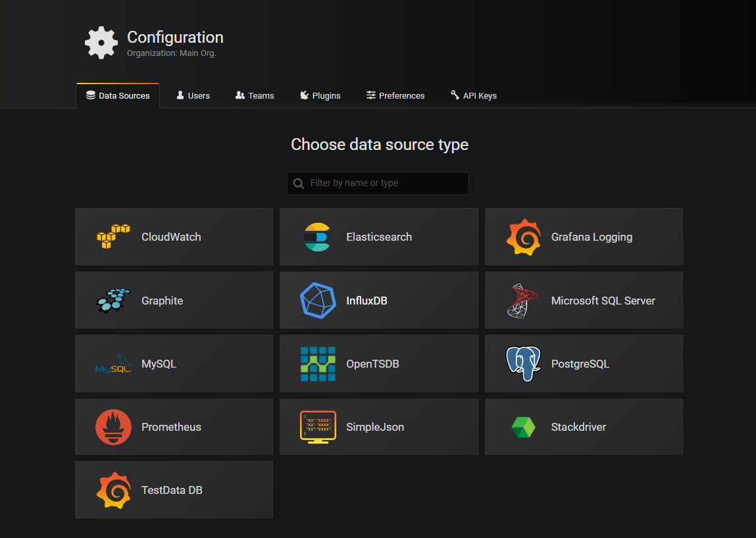Image resolution: width=756 pixels, height=538 pixels.
Task: Click the CloudWatch cubes icon
Action: tap(113, 237)
